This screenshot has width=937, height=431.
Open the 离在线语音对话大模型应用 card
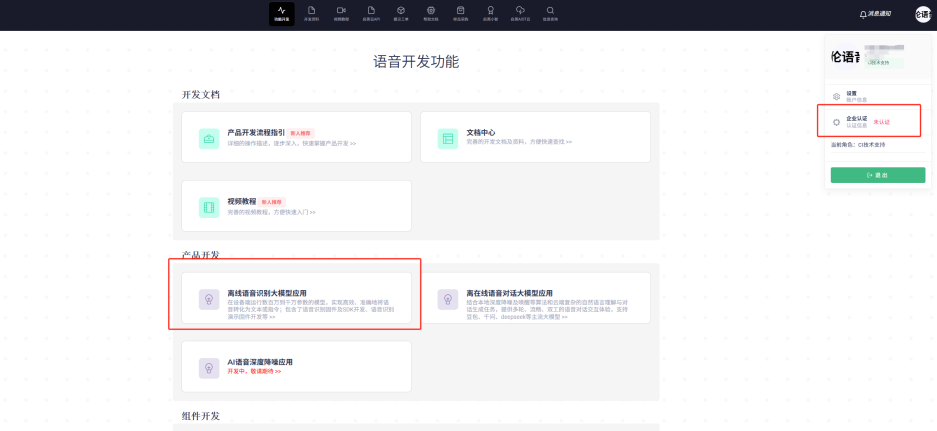[x=535, y=297]
